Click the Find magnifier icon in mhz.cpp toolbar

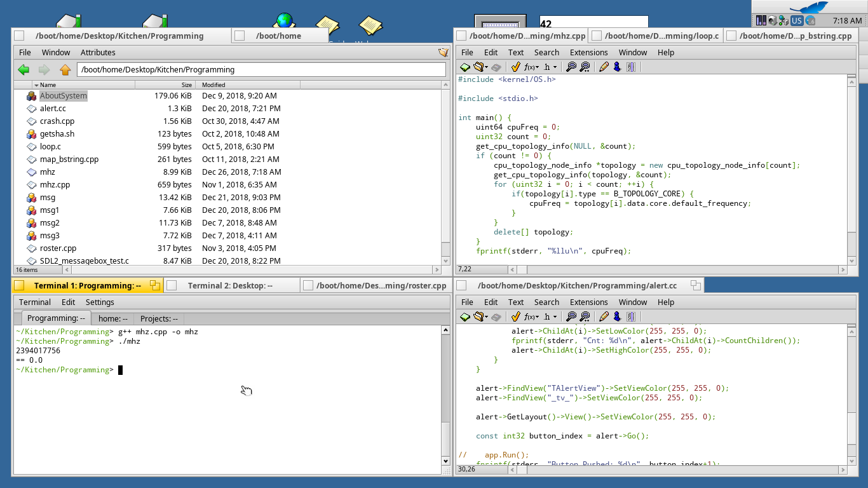click(571, 67)
